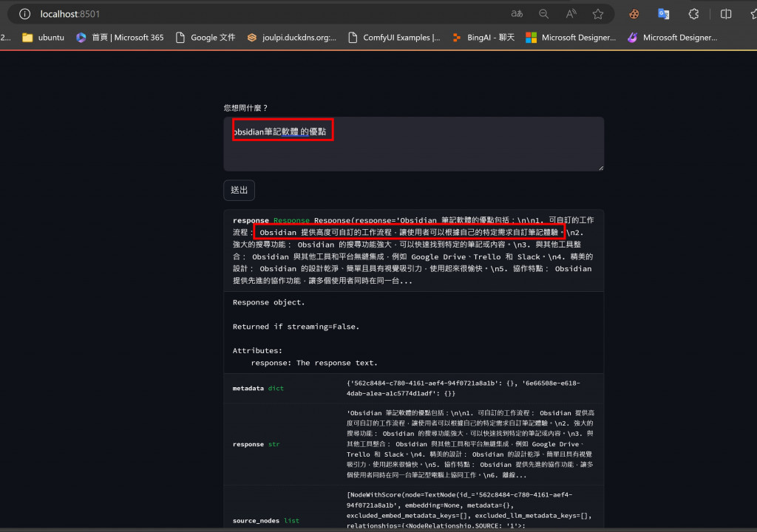Open the first Microsoft Designer bookmark with colored squares icon
757x532 pixels.
(571, 37)
